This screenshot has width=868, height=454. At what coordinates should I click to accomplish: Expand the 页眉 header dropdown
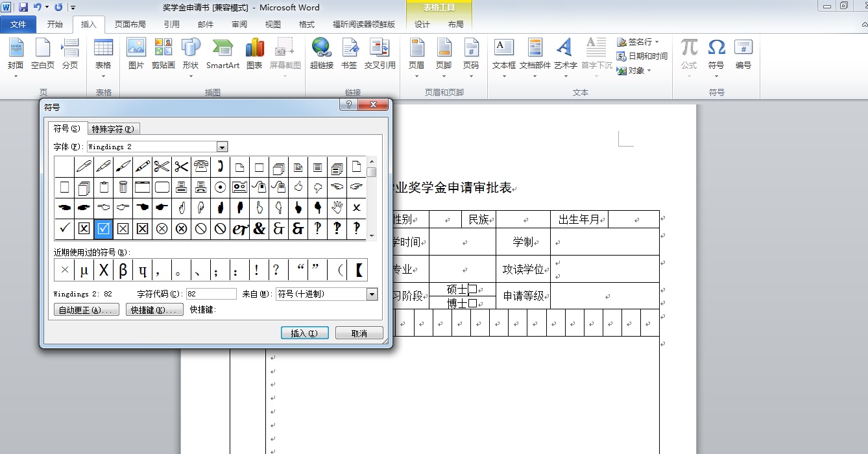coord(416,77)
